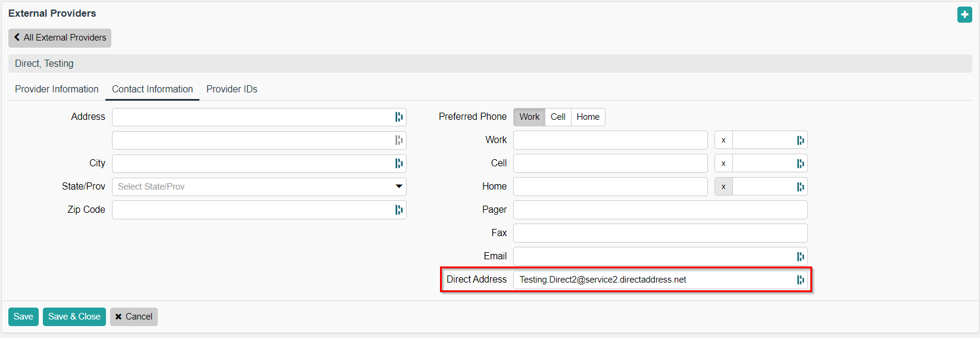Switch to the Provider IDs tab
The image size is (980, 338).
click(232, 89)
